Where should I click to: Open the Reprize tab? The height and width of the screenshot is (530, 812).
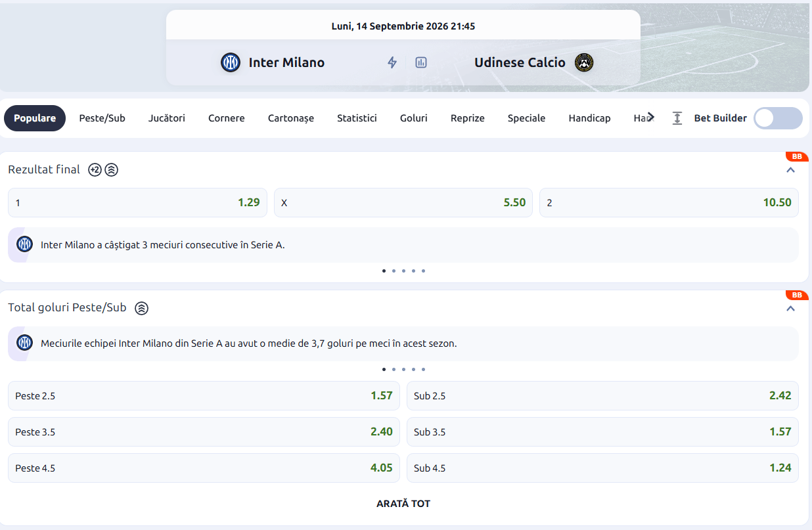468,118
